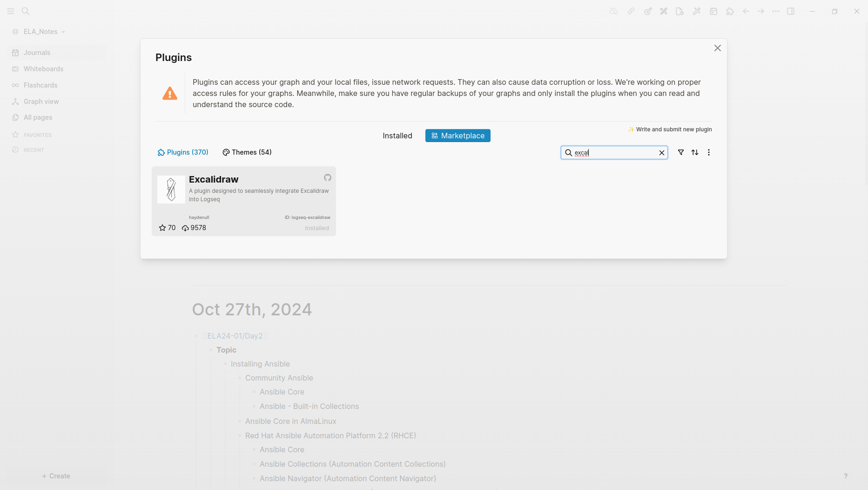The width and height of the screenshot is (868, 490).
Task: Open the Excalidraw plugin title
Action: [214, 179]
